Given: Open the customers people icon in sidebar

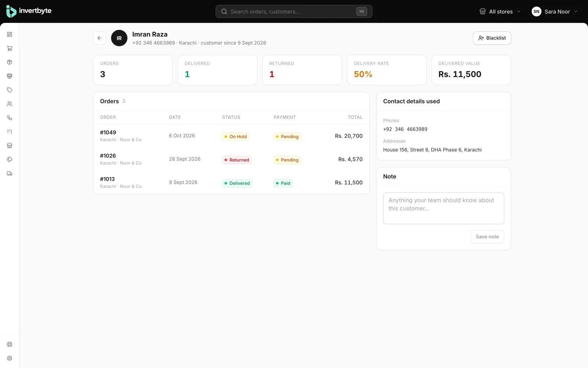Looking at the screenshot, I should point(10,104).
